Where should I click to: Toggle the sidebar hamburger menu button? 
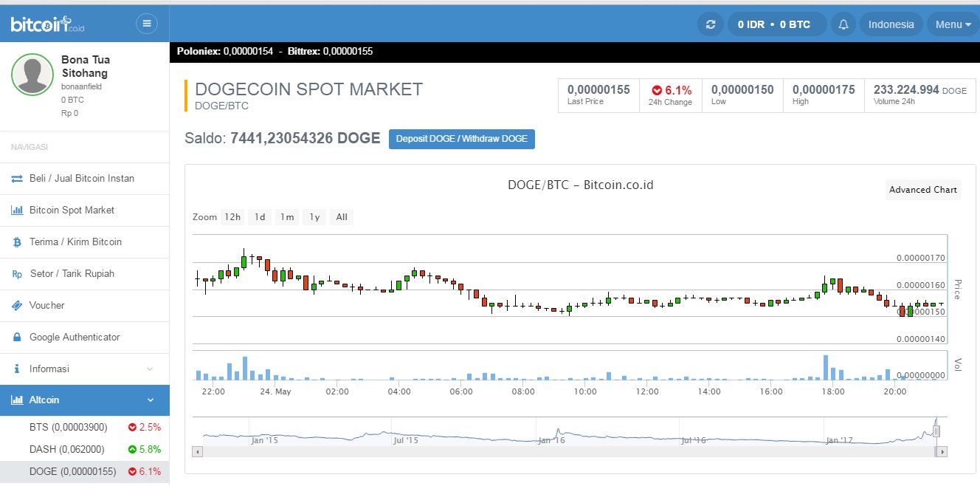147,24
